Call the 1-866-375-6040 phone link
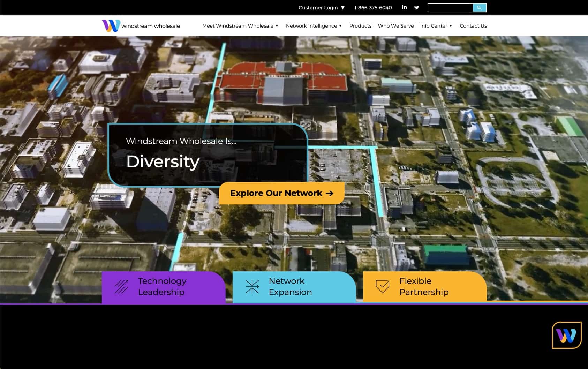This screenshot has width=588, height=369. pos(373,8)
